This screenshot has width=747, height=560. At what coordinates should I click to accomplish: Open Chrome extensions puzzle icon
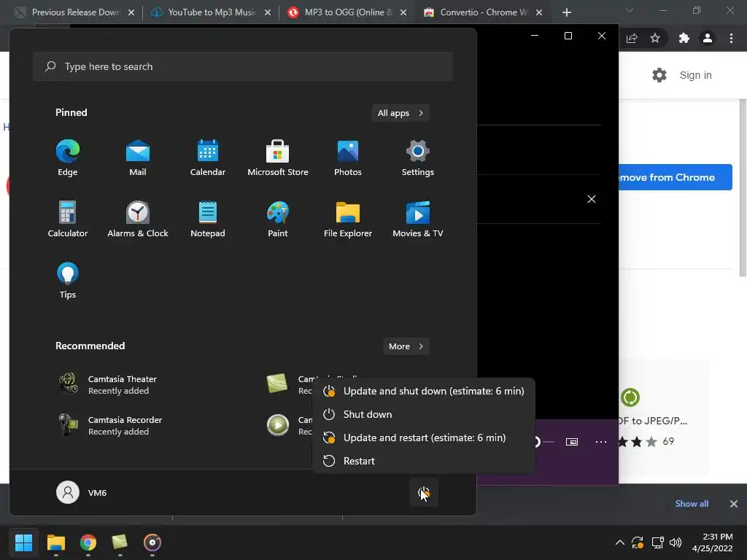click(684, 38)
